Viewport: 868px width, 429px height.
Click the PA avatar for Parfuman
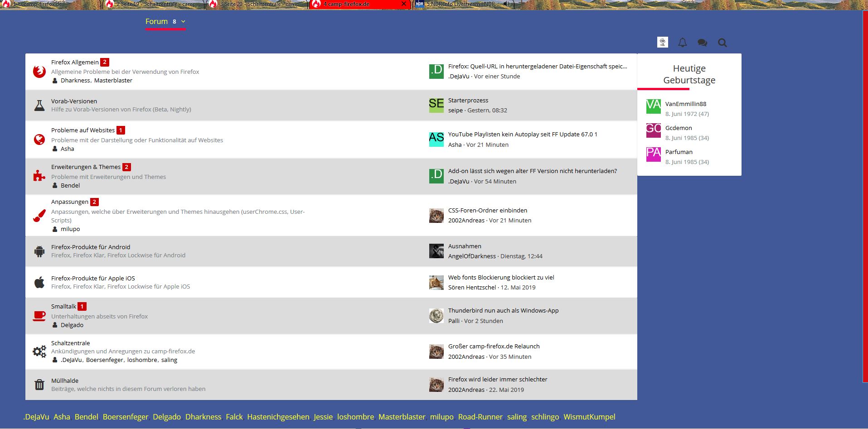pyautogui.click(x=654, y=154)
